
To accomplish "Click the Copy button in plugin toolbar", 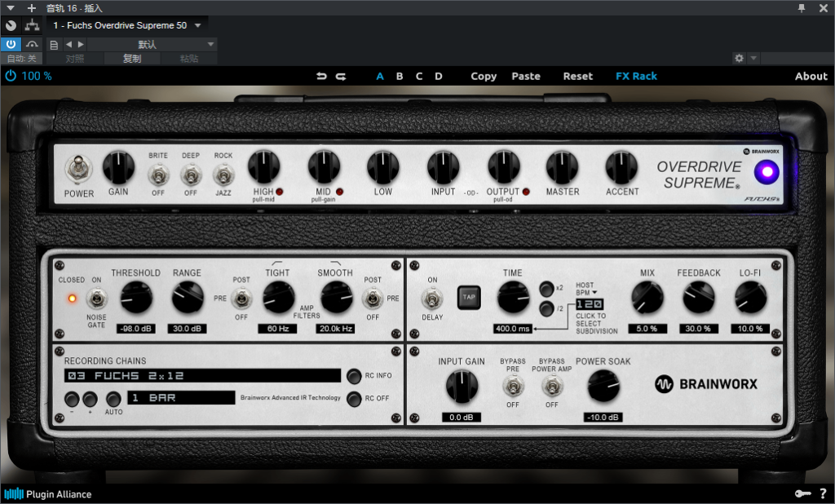I will pos(484,76).
